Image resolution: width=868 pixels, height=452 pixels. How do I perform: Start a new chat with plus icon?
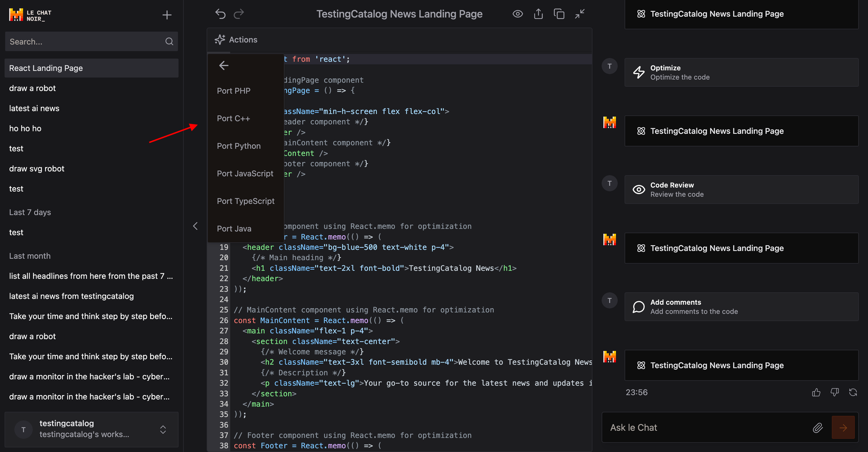point(167,15)
